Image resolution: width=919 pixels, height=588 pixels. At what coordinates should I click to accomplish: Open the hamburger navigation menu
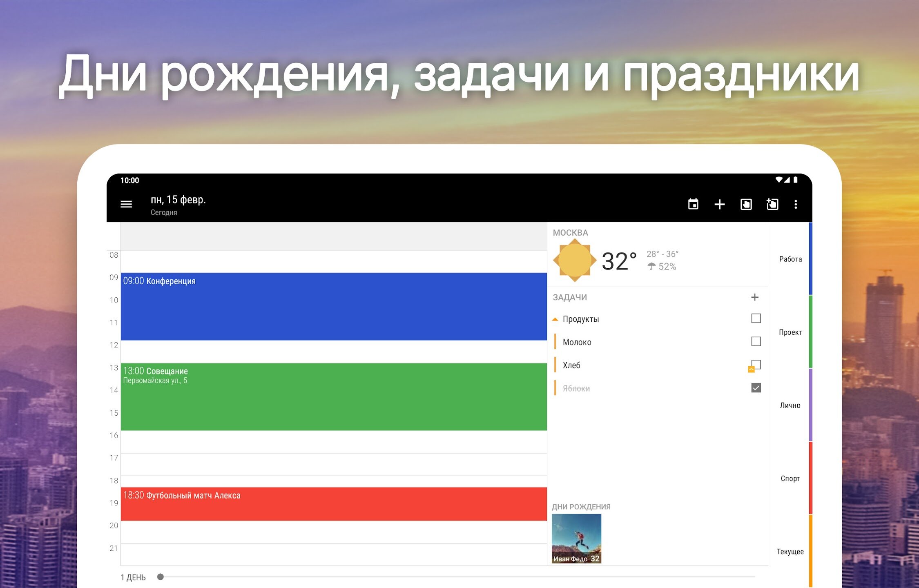(x=126, y=204)
